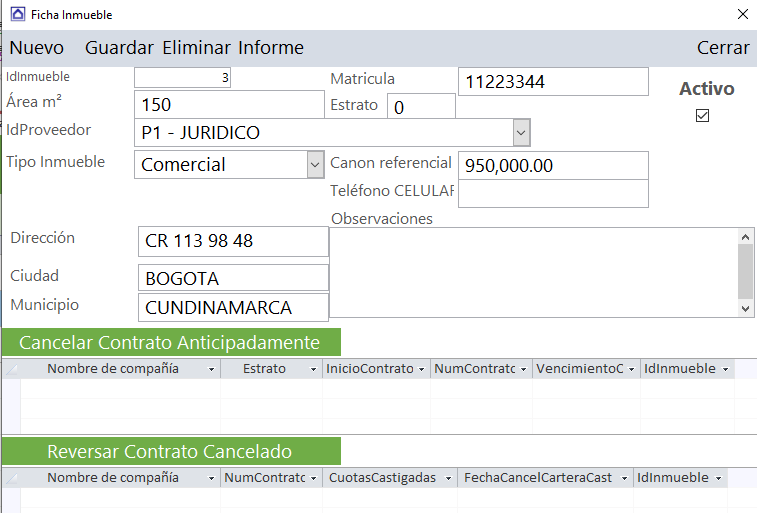Image resolution: width=757 pixels, height=513 pixels.
Task: Open the Tipo Inmueble combo box
Action: pos(315,164)
